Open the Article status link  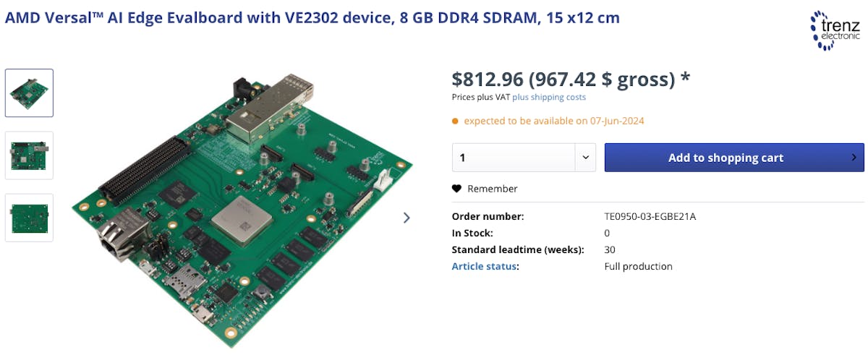484,266
